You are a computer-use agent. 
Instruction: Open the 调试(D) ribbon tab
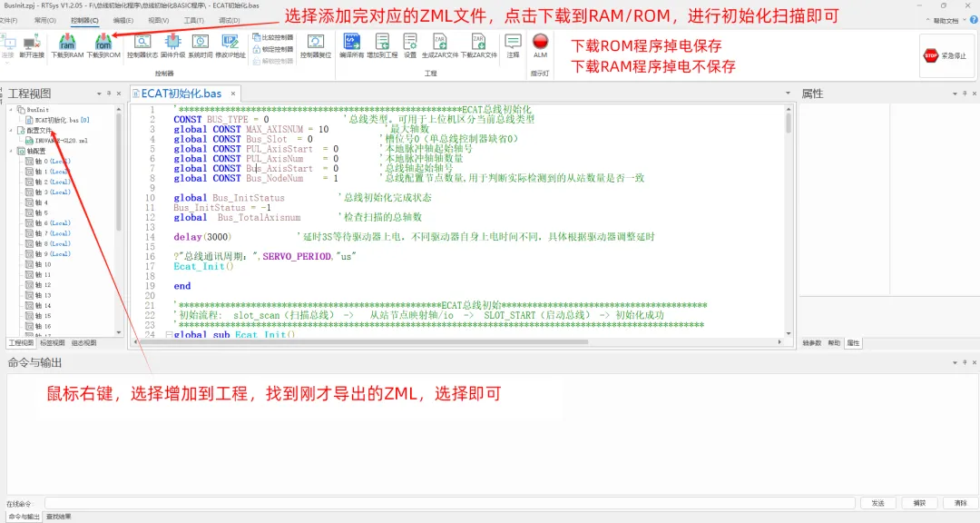click(230, 21)
